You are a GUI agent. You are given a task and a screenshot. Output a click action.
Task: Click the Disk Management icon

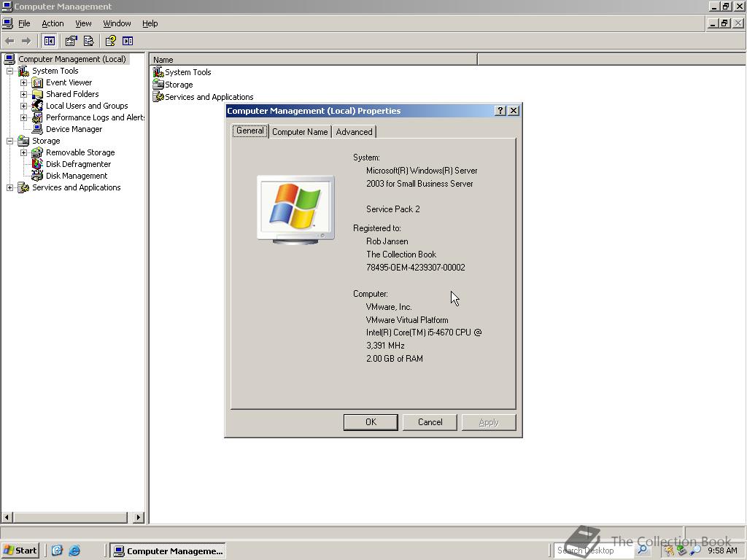coord(37,176)
